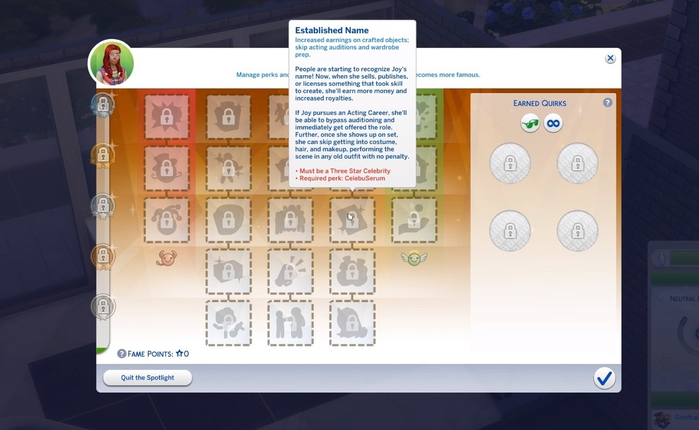This screenshot has width=699, height=430.
Task: Select the locked sack perk in bottom row
Action: pyautogui.click(x=352, y=323)
